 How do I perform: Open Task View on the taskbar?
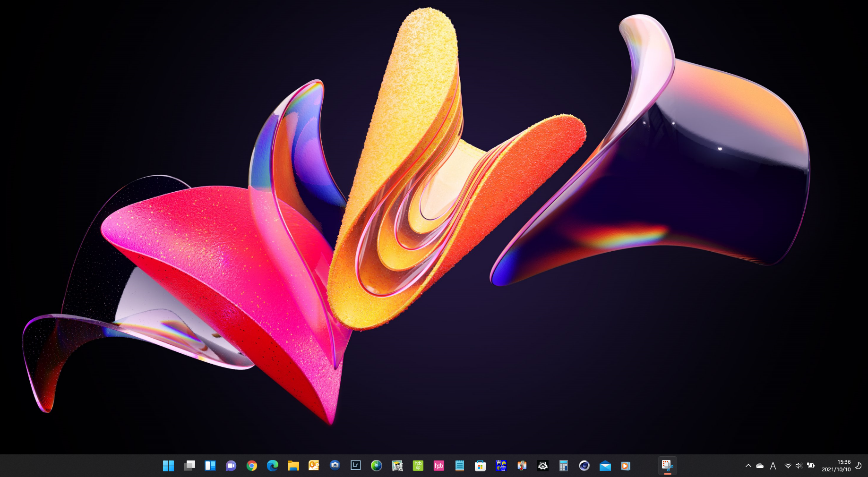pyautogui.click(x=189, y=466)
